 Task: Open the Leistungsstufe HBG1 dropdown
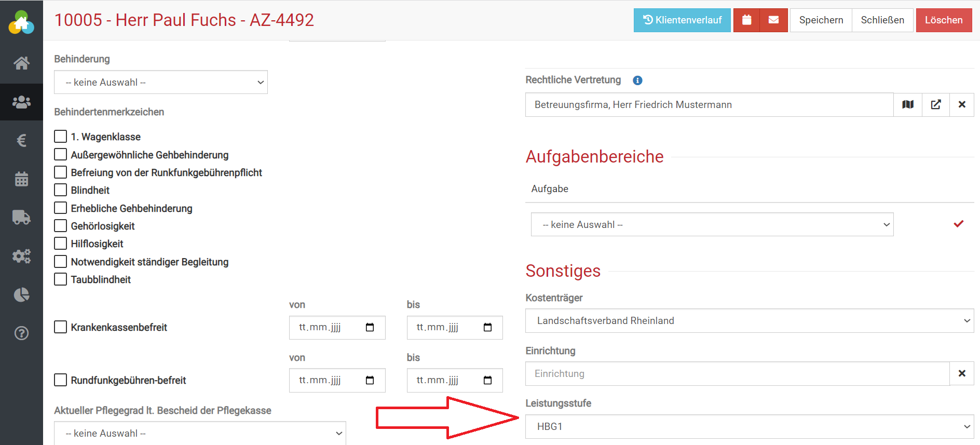click(x=749, y=426)
